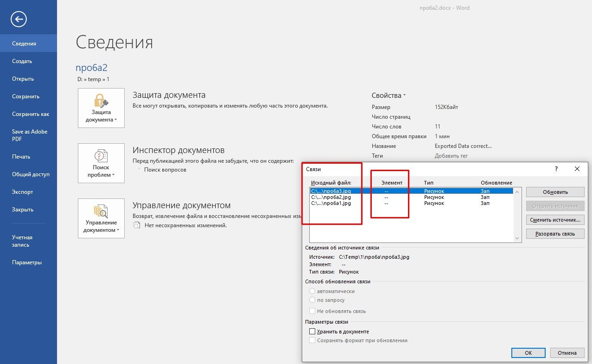
Task: Click the Поиск вопросов item
Action: [165, 170]
